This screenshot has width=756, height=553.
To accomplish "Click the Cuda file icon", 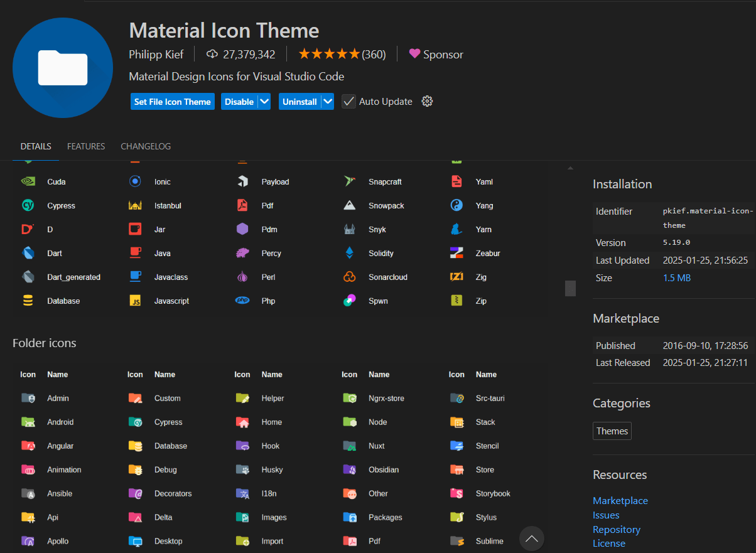I will [x=28, y=181].
